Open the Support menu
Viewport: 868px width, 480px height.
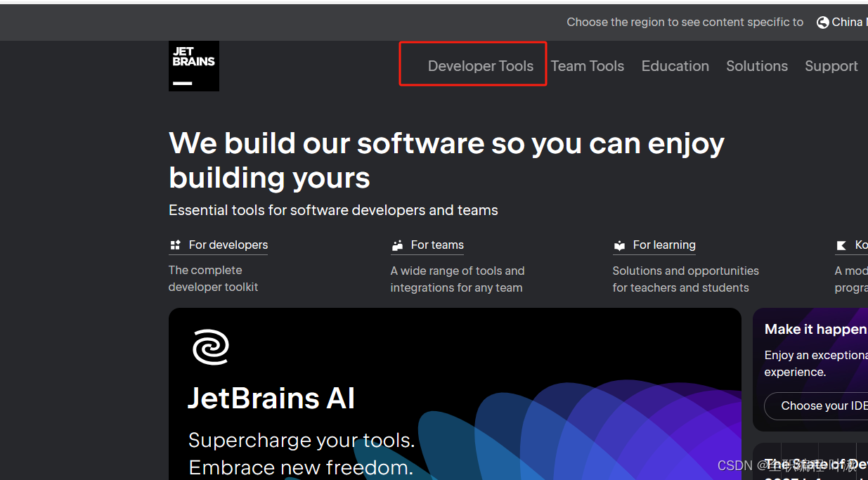[x=831, y=66]
